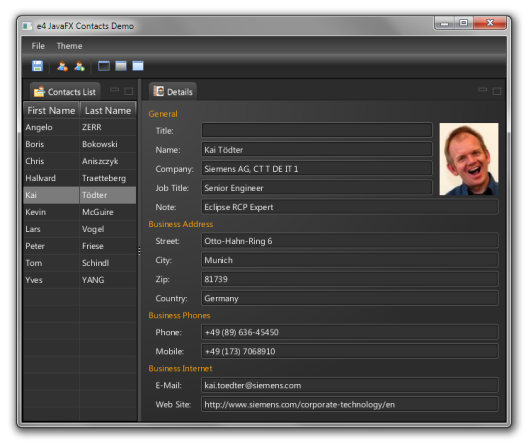This screenshot has width=526, height=442.
Task: Select the Details tab
Action: point(173,92)
